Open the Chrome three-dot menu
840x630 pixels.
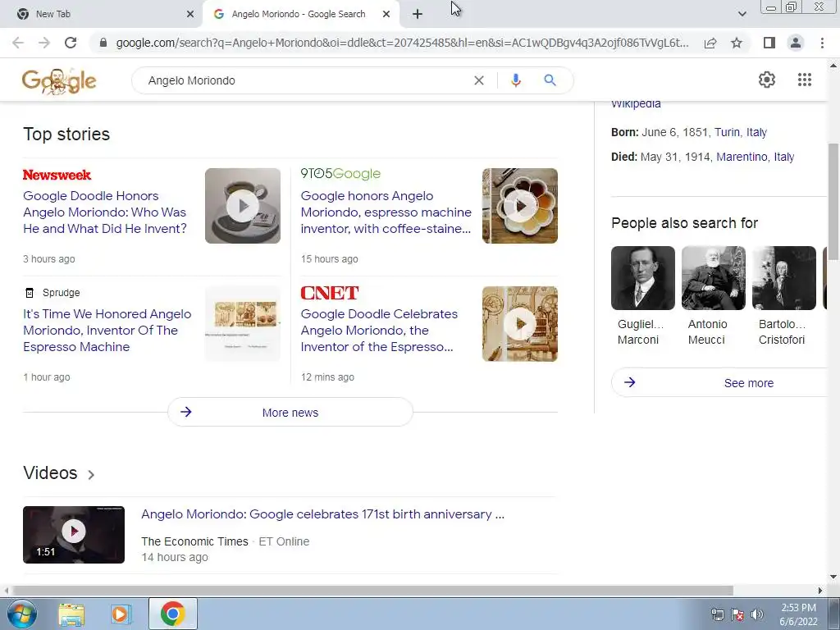(x=822, y=43)
